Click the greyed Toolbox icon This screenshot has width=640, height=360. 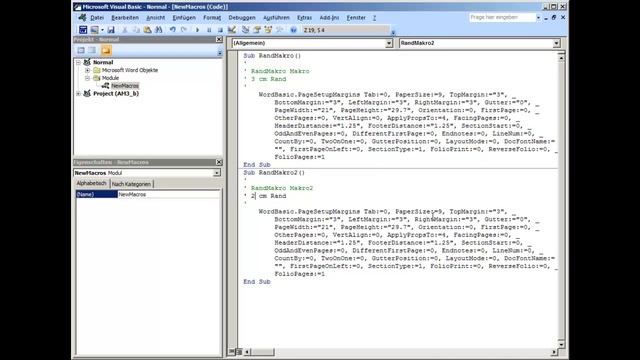(280, 30)
